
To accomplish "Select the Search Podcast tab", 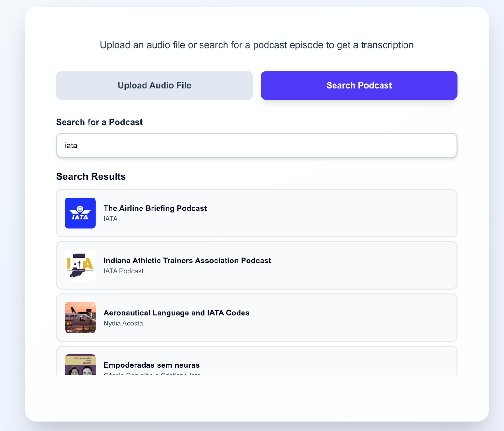I will point(359,85).
